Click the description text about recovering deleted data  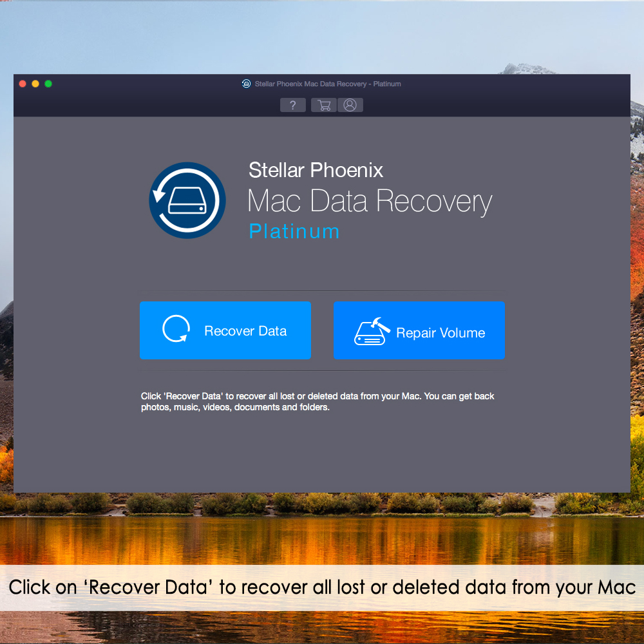click(x=317, y=402)
